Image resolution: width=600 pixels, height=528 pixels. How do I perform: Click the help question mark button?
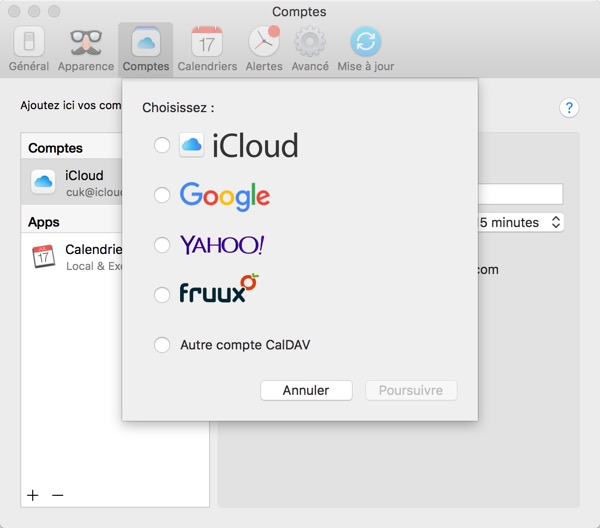coord(569,108)
